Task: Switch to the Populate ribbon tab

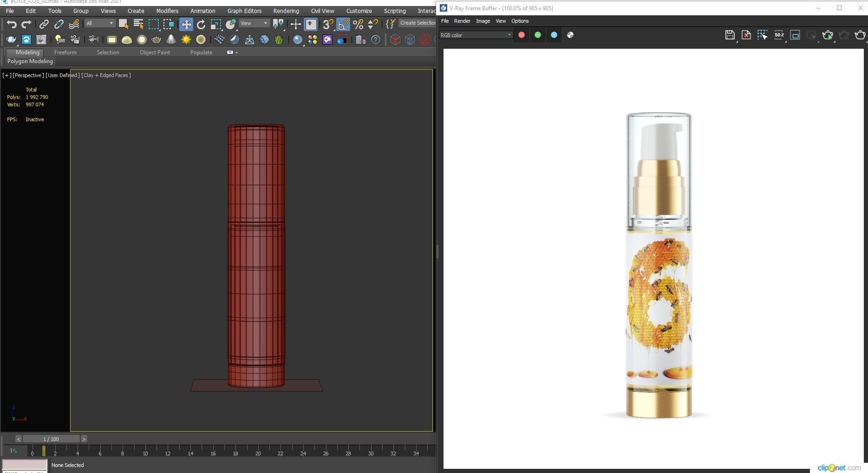Action: 201,52
